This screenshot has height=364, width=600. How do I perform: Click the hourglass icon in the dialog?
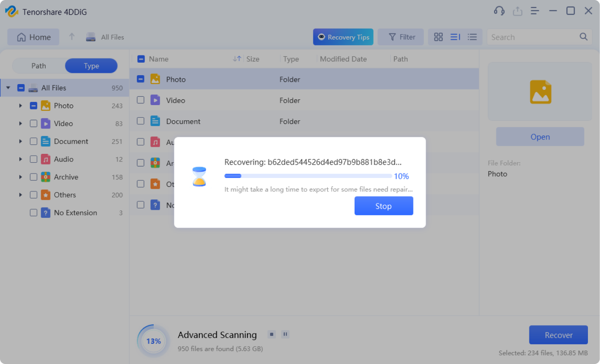199,177
